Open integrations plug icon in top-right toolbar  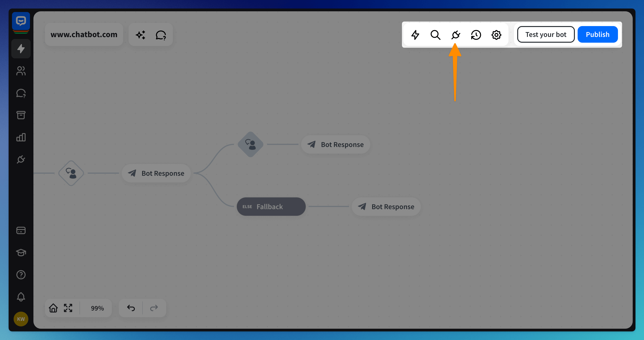click(456, 35)
